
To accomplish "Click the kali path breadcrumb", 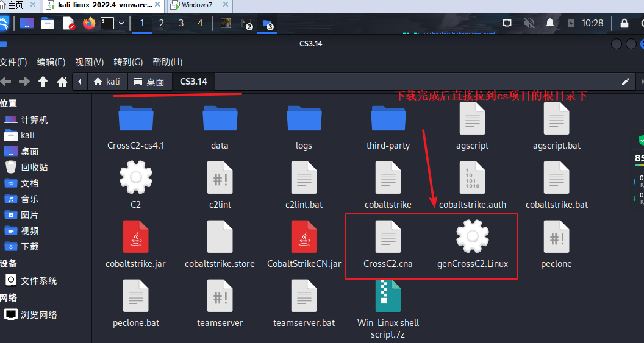I will click(x=107, y=82).
